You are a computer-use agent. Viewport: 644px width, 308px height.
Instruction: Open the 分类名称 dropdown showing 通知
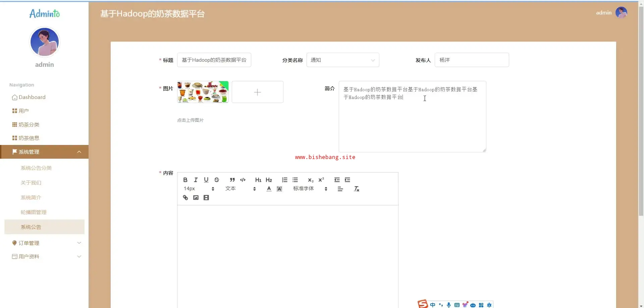342,60
